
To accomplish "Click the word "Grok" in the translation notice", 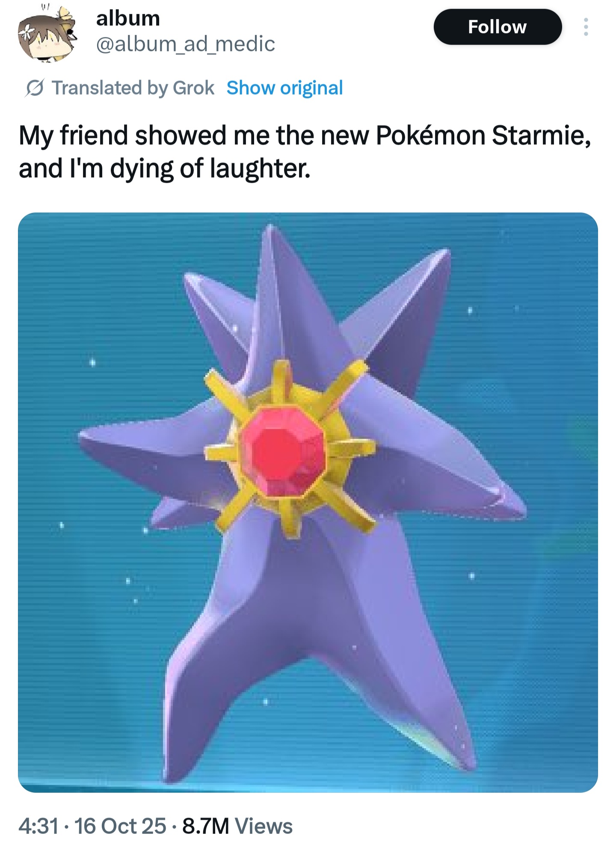I will pos(193,88).
